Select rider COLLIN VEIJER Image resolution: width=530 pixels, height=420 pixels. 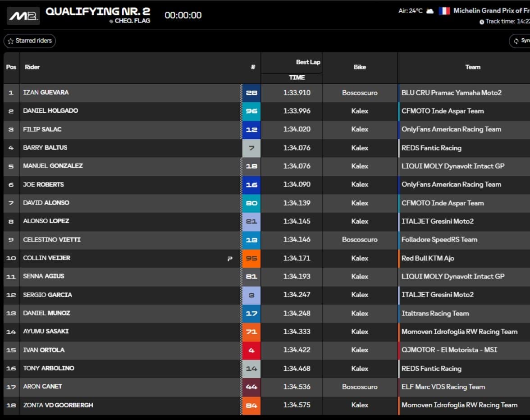(47, 257)
